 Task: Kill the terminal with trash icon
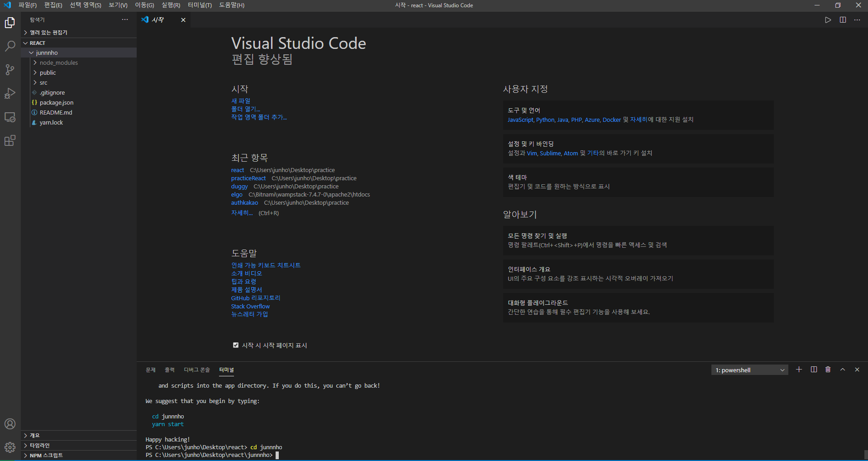pos(828,370)
